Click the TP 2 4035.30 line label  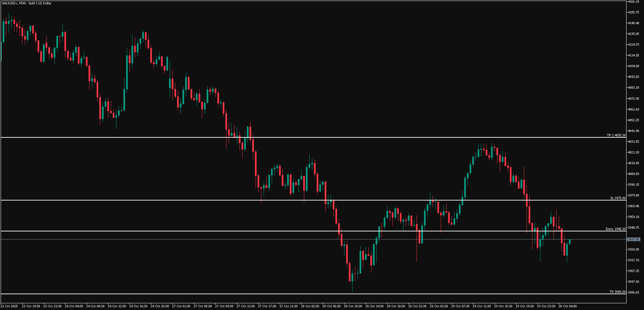616,135
